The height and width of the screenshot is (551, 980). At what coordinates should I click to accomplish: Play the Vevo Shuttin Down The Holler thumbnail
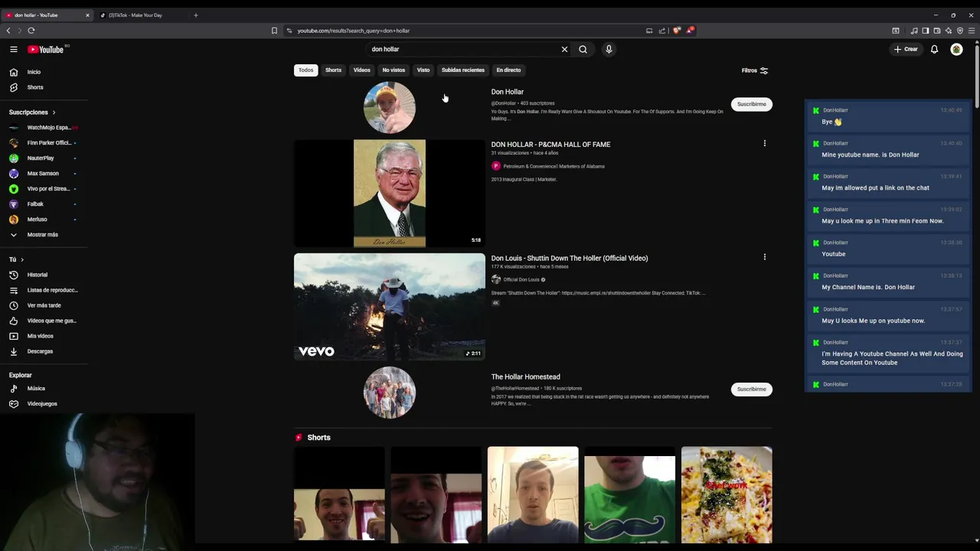pyautogui.click(x=389, y=306)
